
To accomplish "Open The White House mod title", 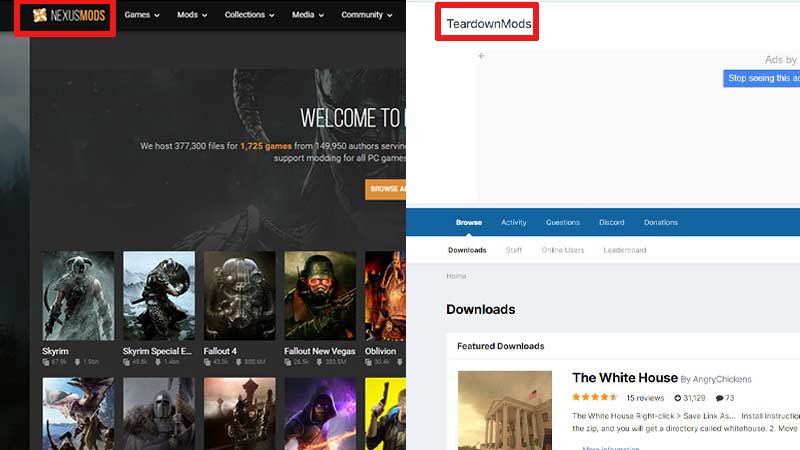I will (624, 378).
